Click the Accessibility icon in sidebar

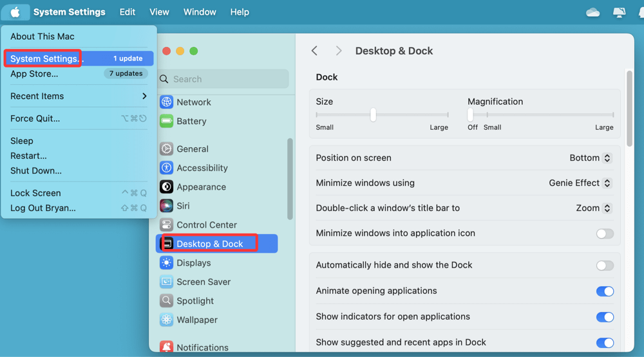pos(166,167)
